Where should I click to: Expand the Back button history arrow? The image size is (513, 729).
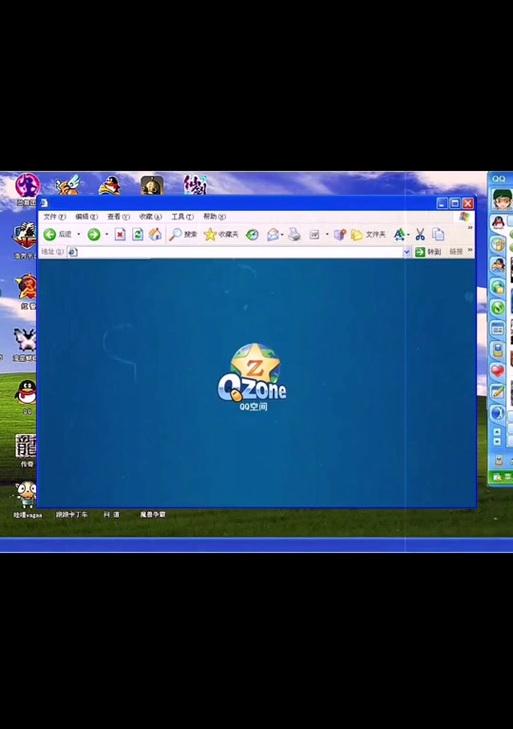click(79, 235)
